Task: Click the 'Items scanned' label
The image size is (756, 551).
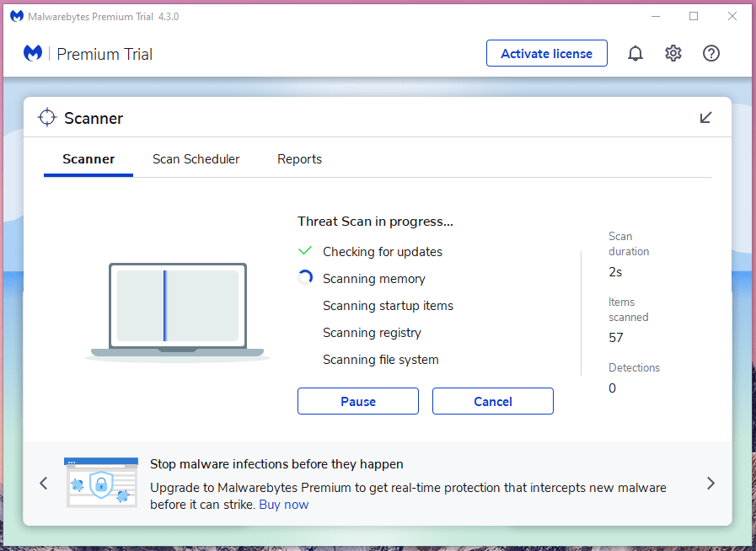Action: 628,309
